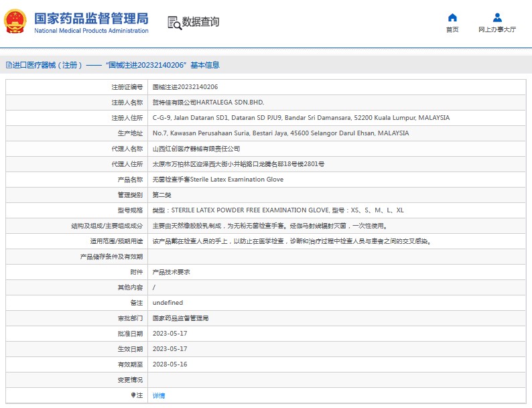Click registration number value 国械注进20232140206
Screen dimensions: 532x408
tap(185, 87)
